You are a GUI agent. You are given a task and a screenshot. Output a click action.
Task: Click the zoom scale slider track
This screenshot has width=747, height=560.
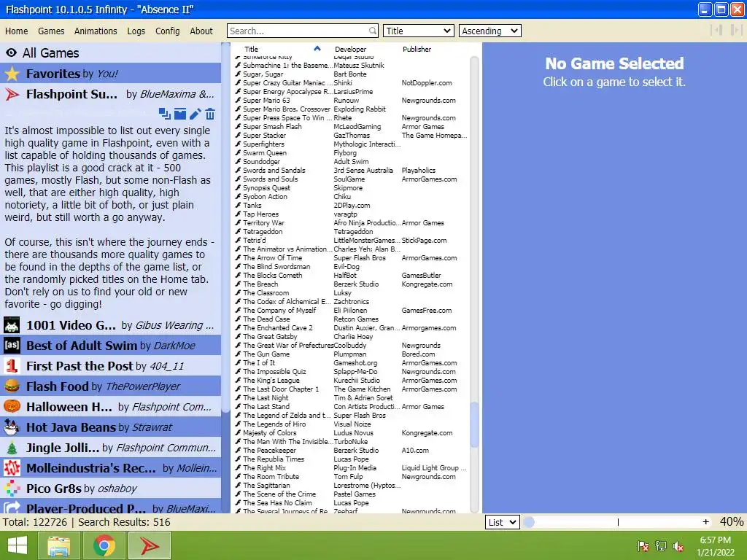tap(618, 522)
